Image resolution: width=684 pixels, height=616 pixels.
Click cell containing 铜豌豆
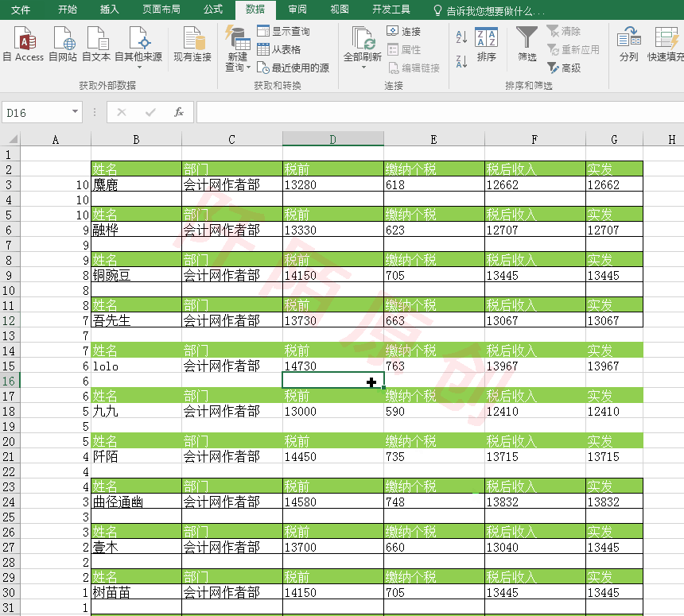pos(136,275)
